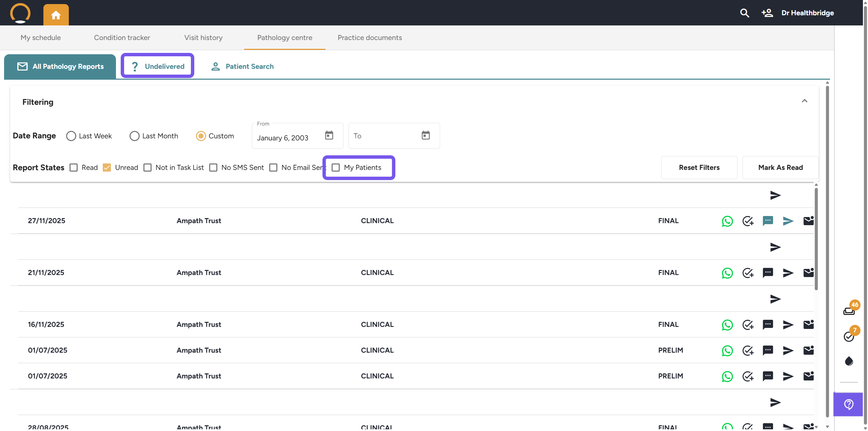The image size is (868, 431).
Task: Open the Condition tracker tab
Action: click(x=122, y=38)
